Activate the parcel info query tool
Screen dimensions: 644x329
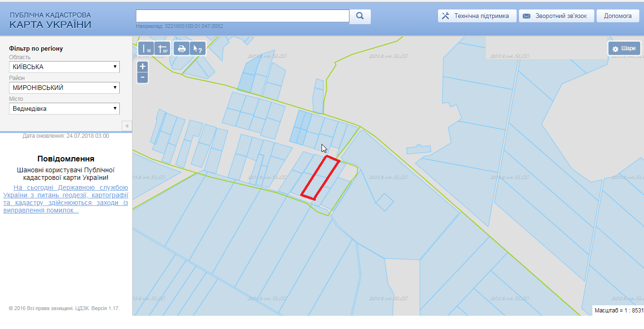tap(198, 49)
